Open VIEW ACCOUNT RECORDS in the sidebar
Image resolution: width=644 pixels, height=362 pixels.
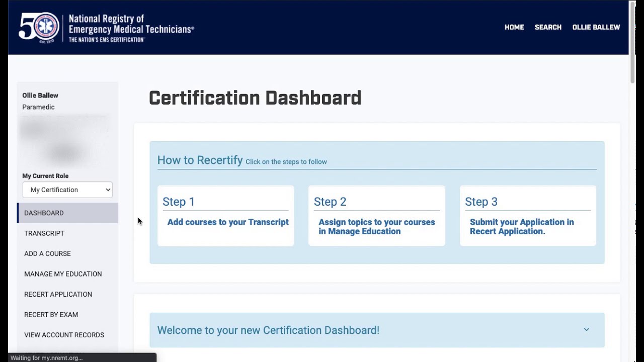[x=68, y=335]
